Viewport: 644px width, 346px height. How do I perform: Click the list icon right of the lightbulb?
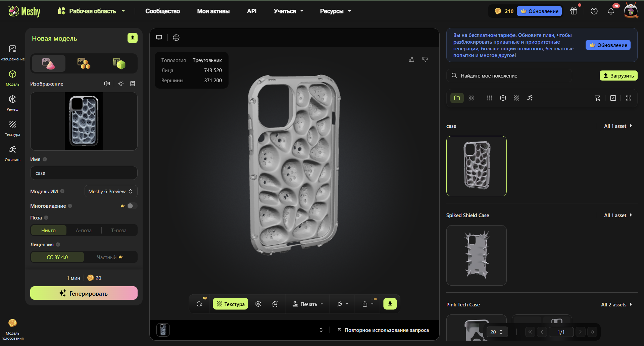133,84
